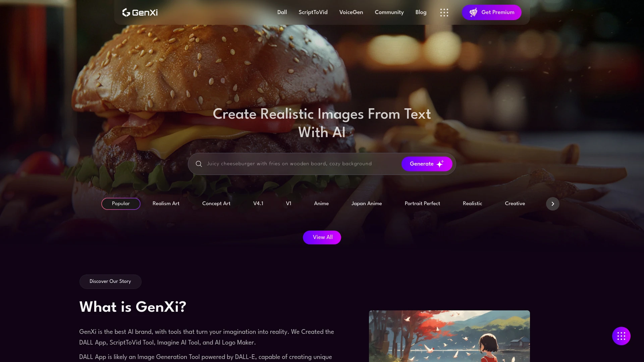644x362 pixels.
Task: Click the VoiceGen nav icon link
Action: click(351, 12)
